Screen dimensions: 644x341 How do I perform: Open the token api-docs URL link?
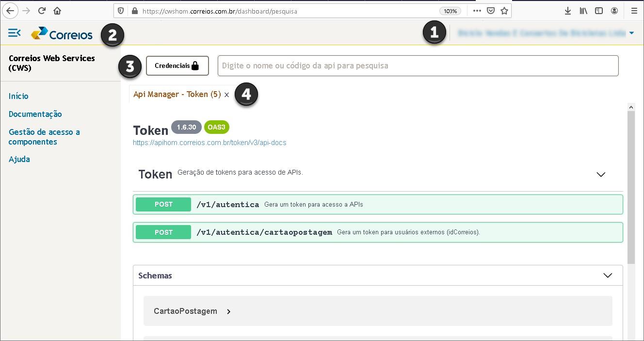click(x=209, y=143)
